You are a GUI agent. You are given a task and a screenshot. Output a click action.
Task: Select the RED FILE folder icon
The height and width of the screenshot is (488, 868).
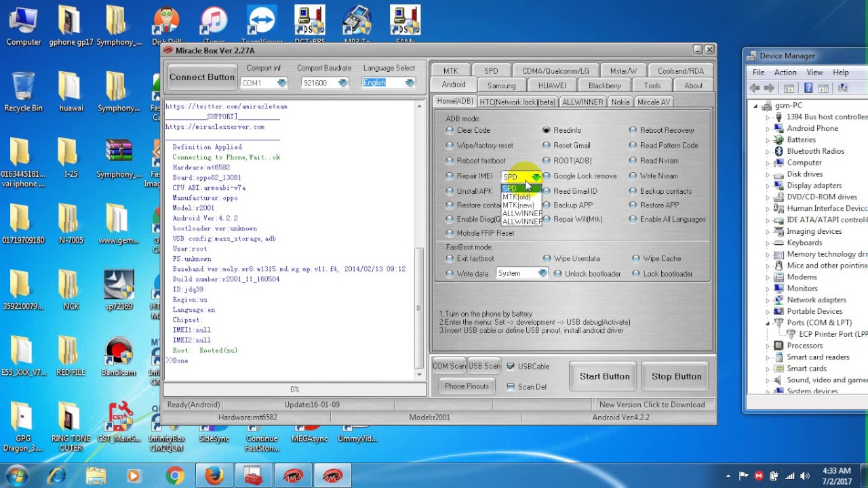71,356
